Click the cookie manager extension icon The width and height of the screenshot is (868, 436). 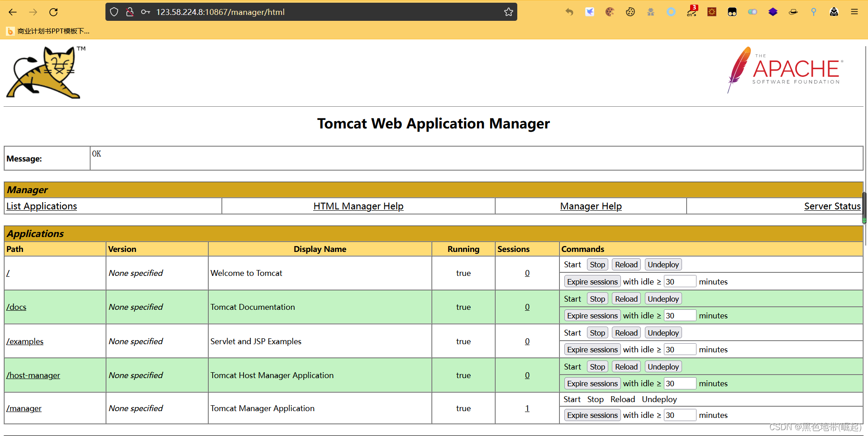[630, 12]
